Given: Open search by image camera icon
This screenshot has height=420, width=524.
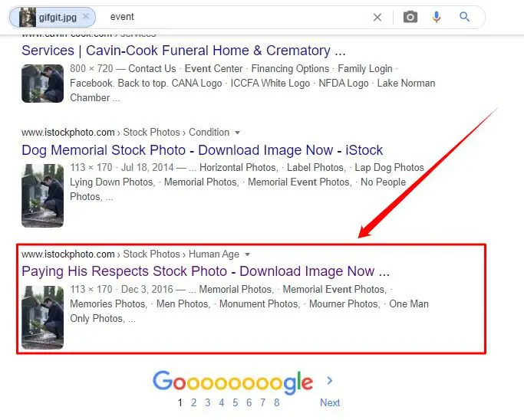Looking at the screenshot, I should click(410, 17).
